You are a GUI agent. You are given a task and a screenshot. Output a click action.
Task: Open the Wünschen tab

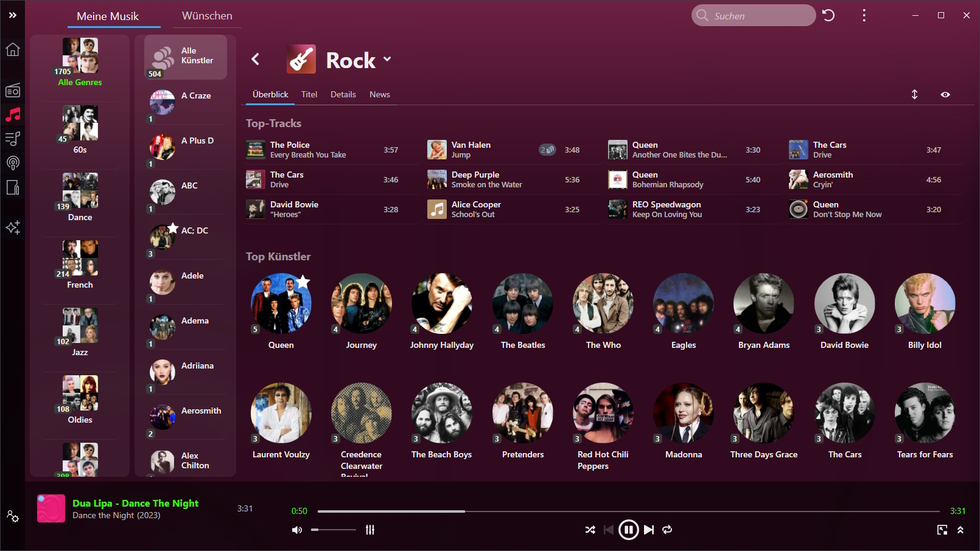(x=207, y=16)
